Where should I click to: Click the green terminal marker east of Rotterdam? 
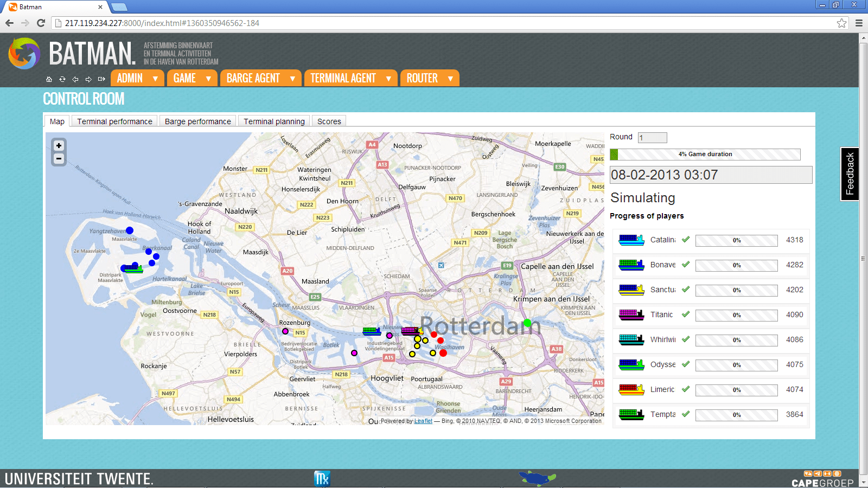[x=527, y=323]
